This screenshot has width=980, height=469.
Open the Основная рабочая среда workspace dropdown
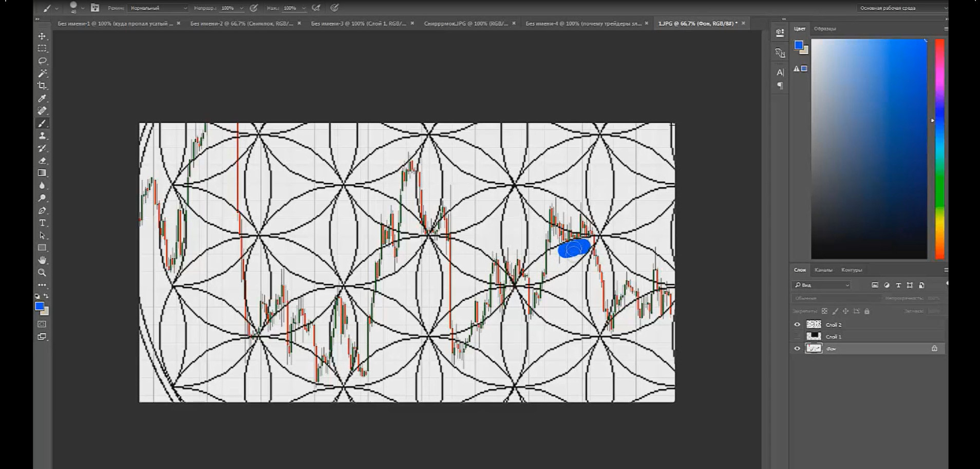click(902, 8)
